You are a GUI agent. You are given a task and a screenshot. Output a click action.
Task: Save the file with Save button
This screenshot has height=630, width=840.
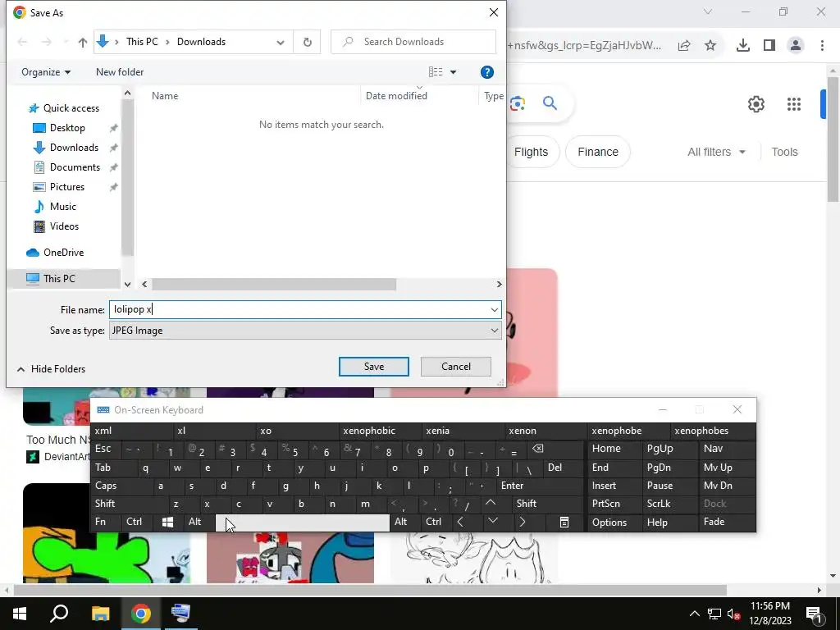[373, 367]
